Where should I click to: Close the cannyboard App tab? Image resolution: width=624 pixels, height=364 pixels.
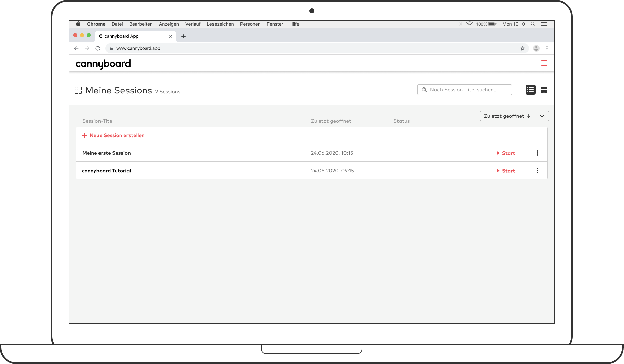(x=171, y=36)
